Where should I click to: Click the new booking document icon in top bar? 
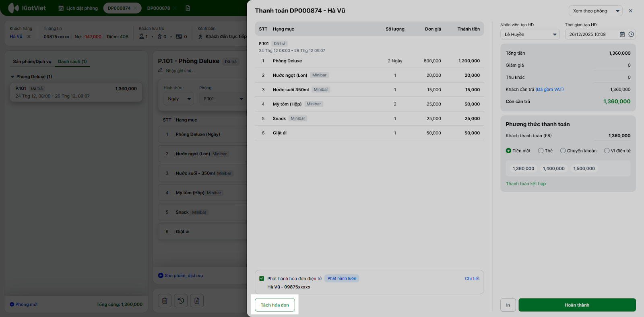[x=188, y=8]
